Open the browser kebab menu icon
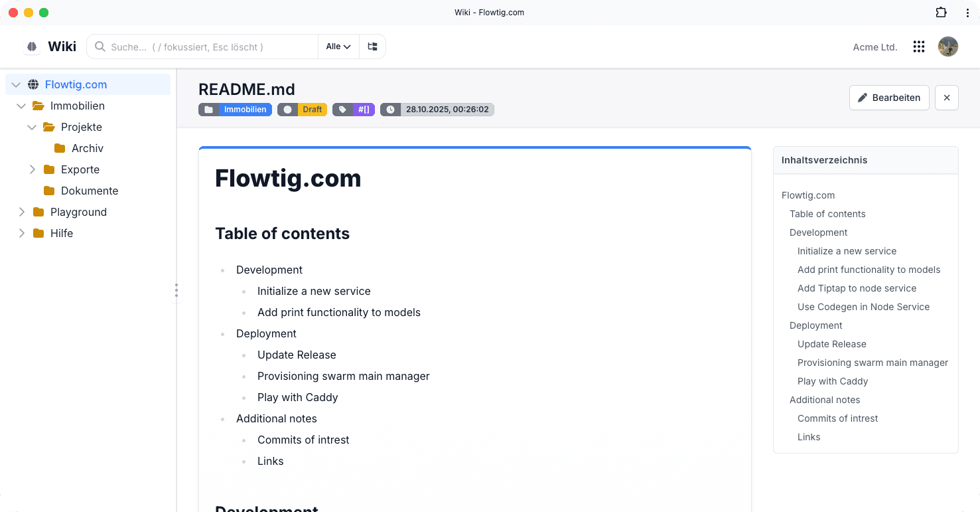The height and width of the screenshot is (512, 980). point(967,13)
